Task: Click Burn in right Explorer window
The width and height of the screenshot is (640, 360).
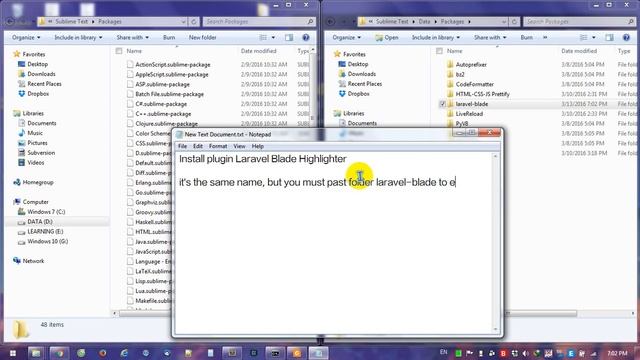Action: click(x=527, y=38)
